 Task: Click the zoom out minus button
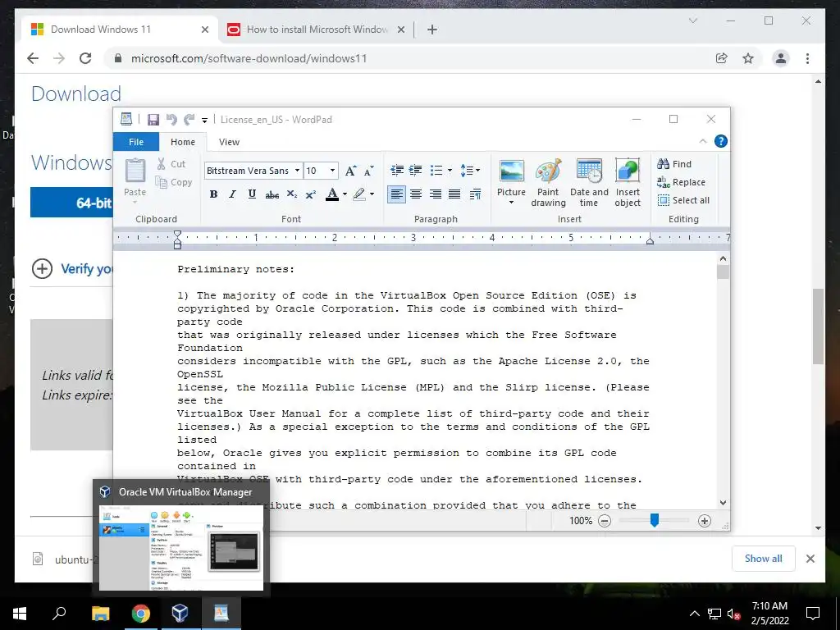(605, 521)
